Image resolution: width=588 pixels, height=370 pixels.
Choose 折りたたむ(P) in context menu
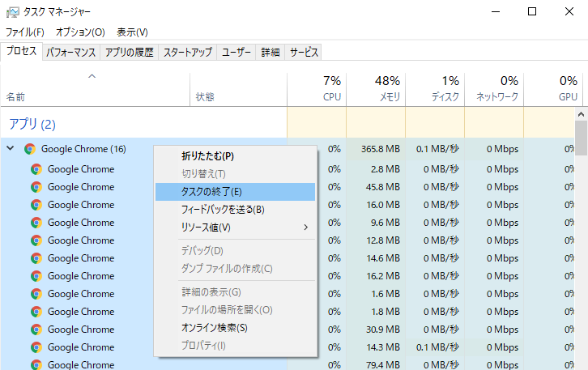[x=235, y=156]
